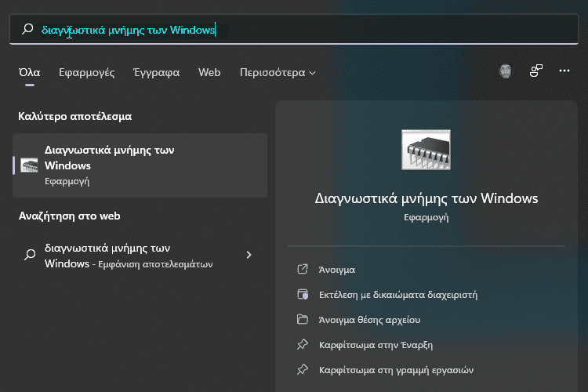This screenshot has width=588, height=392.
Task: Click the folder icon for Άνοιγμα θέσης αρχείου
Action: [303, 319]
